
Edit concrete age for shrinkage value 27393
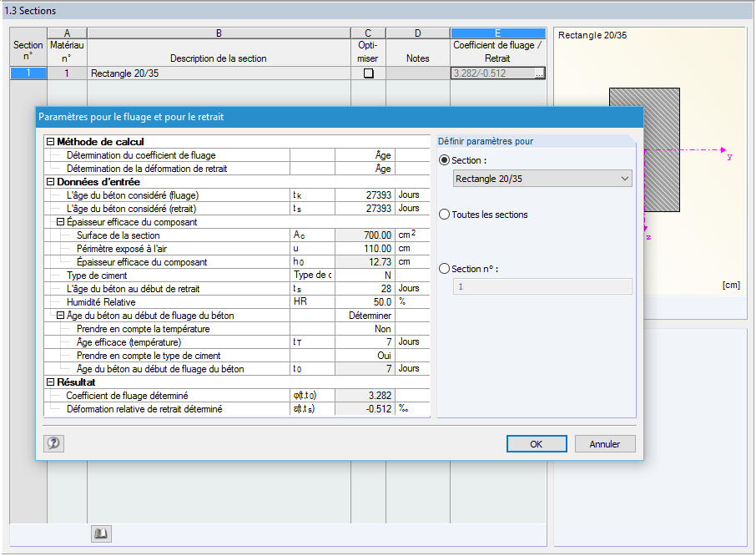[365, 209]
